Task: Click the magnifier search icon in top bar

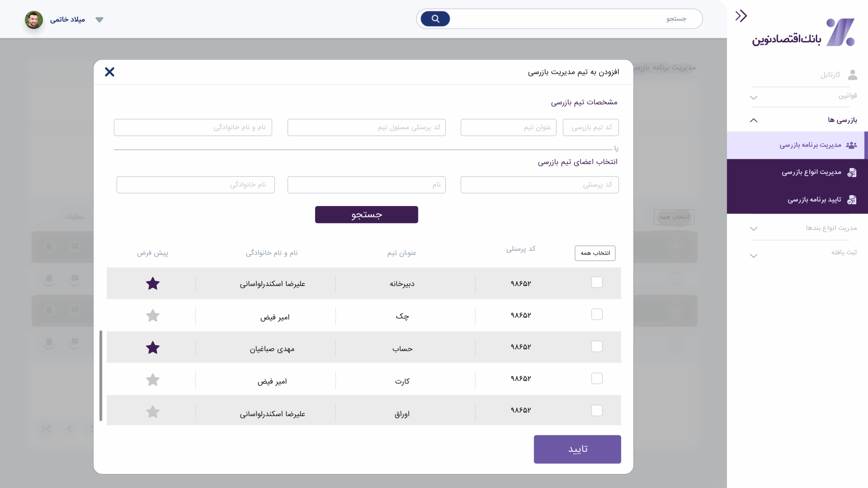Action: 435,19
